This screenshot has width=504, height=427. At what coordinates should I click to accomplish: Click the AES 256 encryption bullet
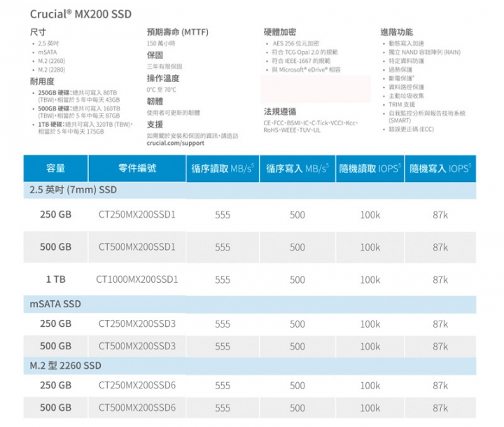(x=295, y=43)
